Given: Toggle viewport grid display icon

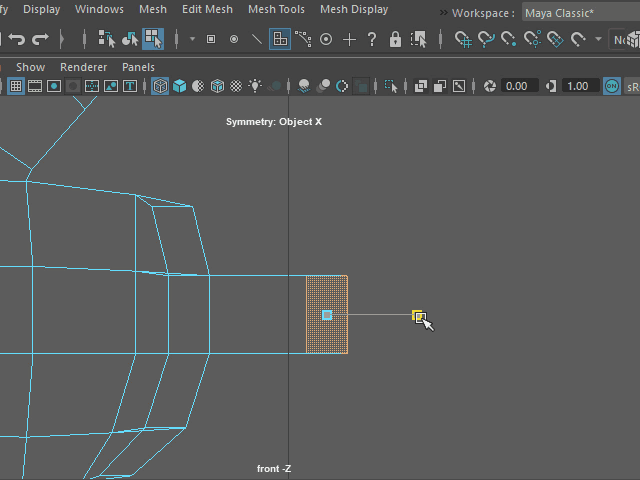Looking at the screenshot, I should coord(16,87).
